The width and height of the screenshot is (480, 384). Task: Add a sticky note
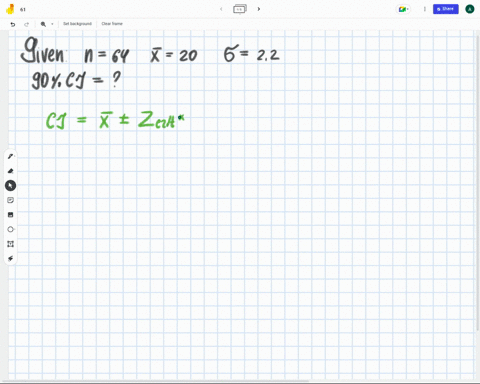coord(10,200)
